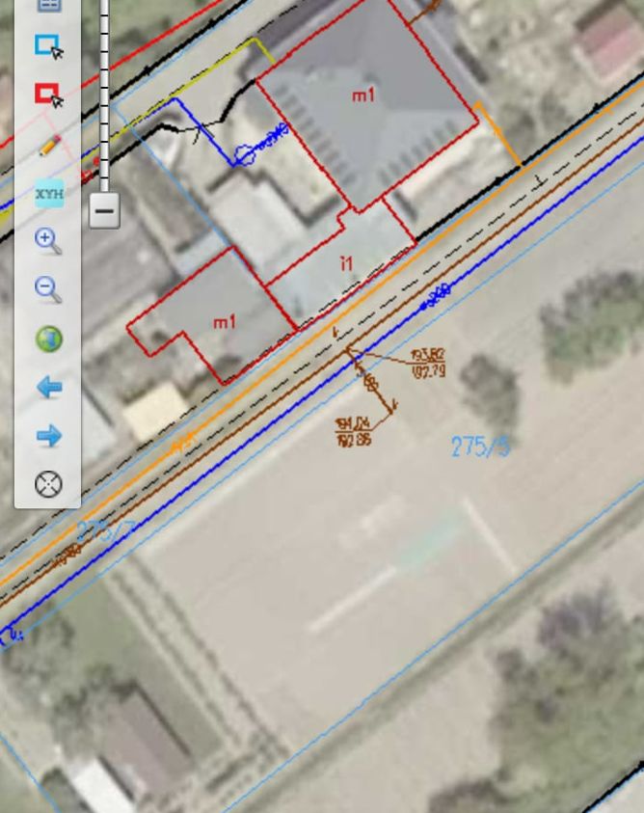Click the circular crosshair locate tool
Viewport: 644px width, 813px height.
pos(49,484)
